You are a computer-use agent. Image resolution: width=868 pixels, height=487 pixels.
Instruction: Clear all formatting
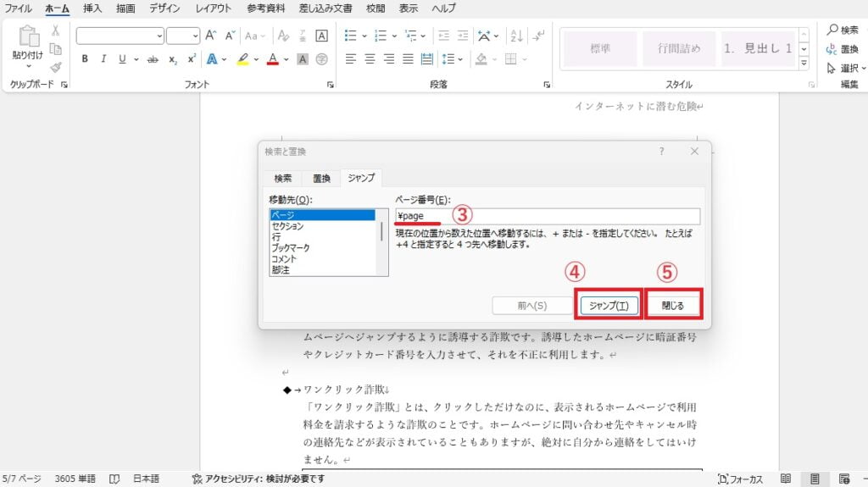283,36
